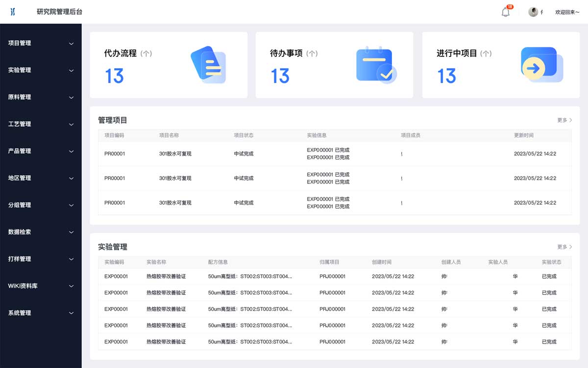Open 分组管理 sidebar item
Screen dimensions: 588x368
[x=20, y=205]
